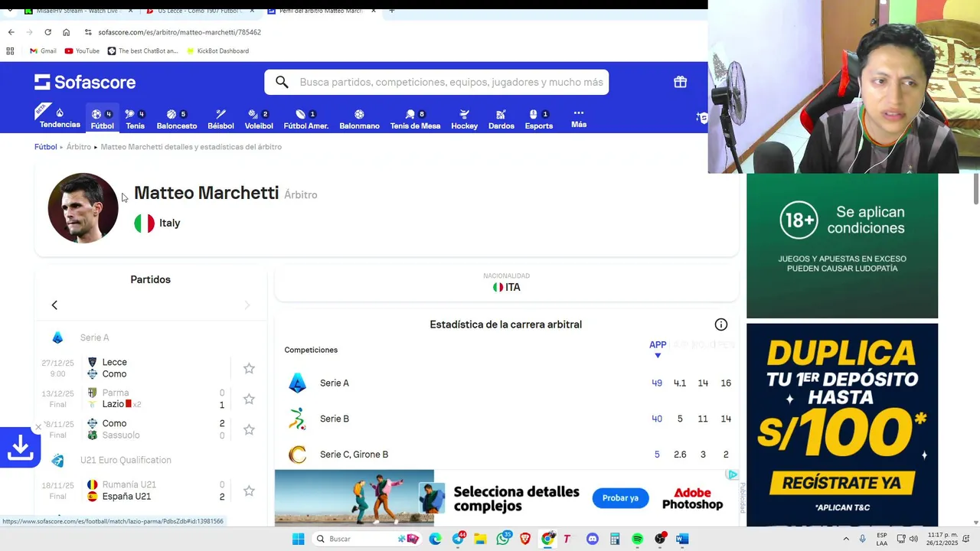The height and width of the screenshot is (551, 980).
Task: Go to previous matches page arrow
Action: 54,305
